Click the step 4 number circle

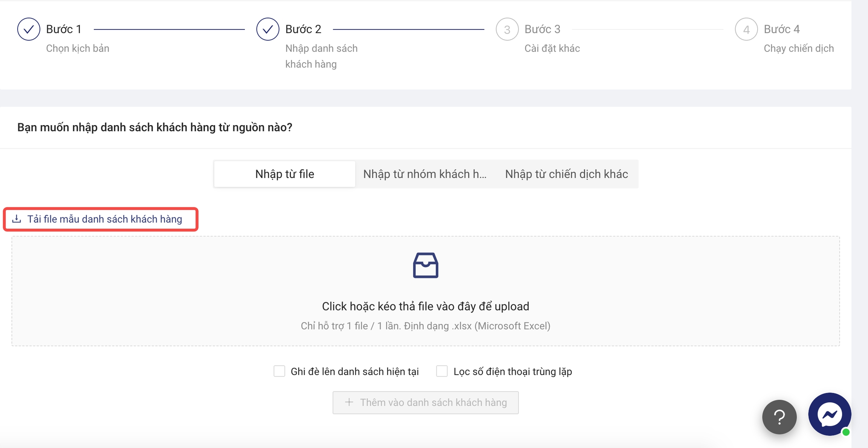coord(746,29)
